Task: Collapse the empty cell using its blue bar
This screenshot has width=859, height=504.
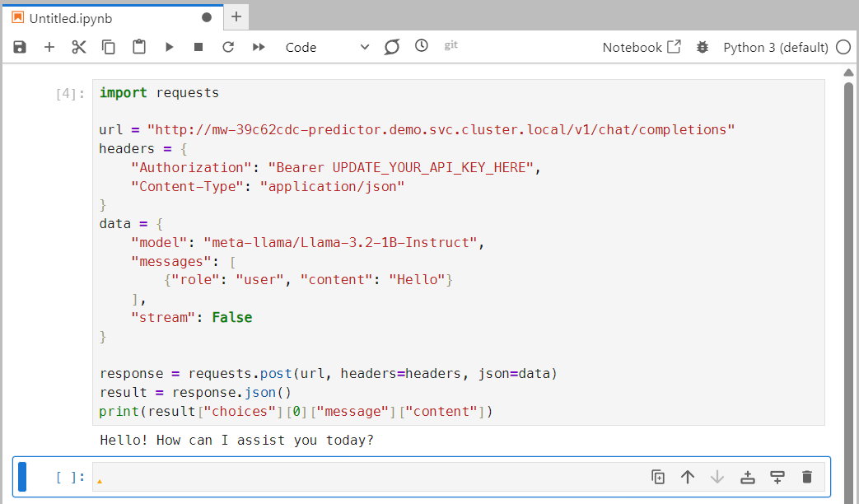Action: pyautogui.click(x=22, y=476)
